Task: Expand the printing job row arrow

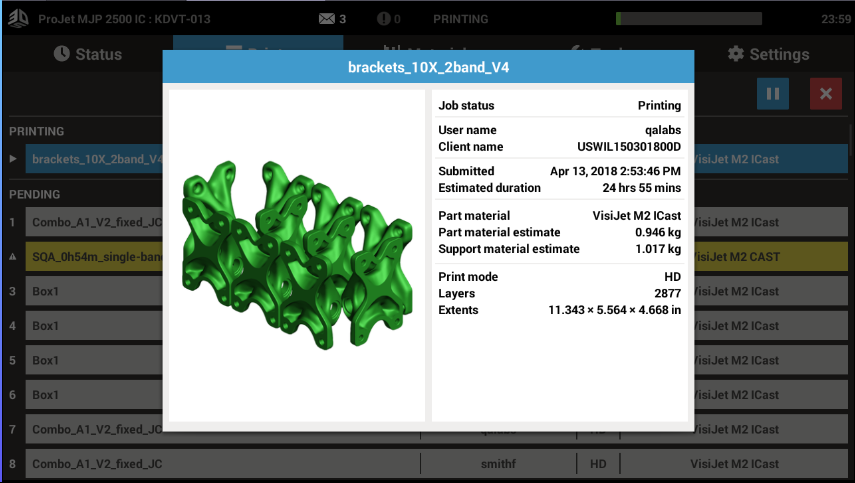Action: pyautogui.click(x=12, y=159)
